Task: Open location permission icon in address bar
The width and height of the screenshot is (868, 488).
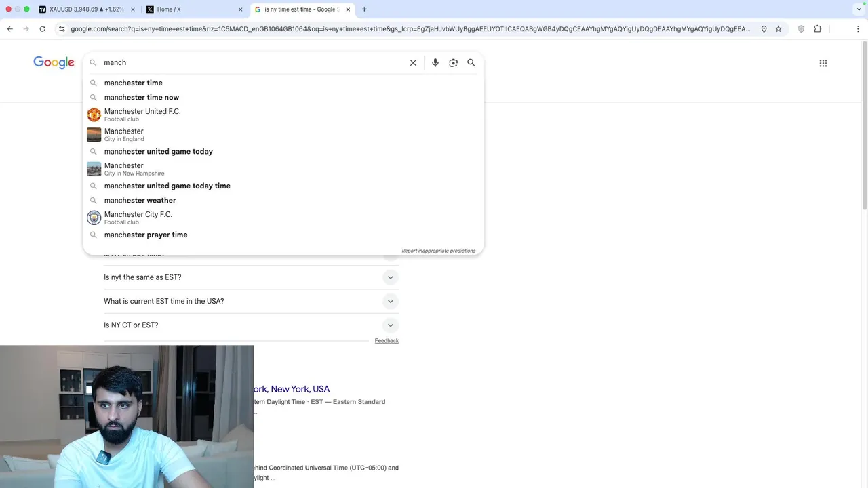Action: pos(764,28)
